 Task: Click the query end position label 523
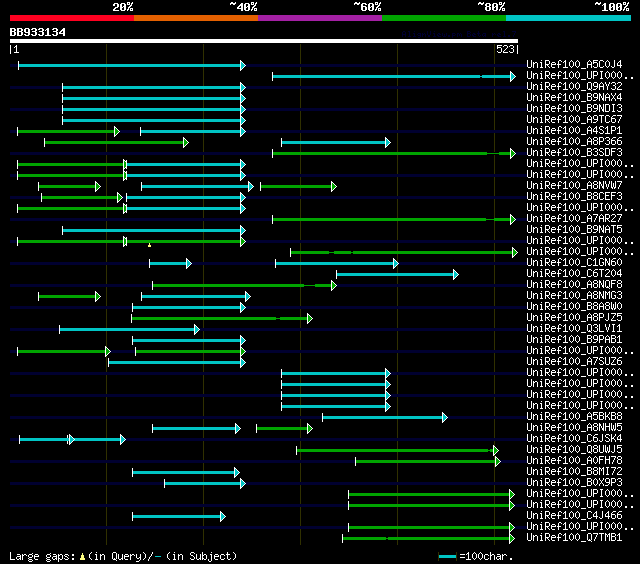pos(505,49)
